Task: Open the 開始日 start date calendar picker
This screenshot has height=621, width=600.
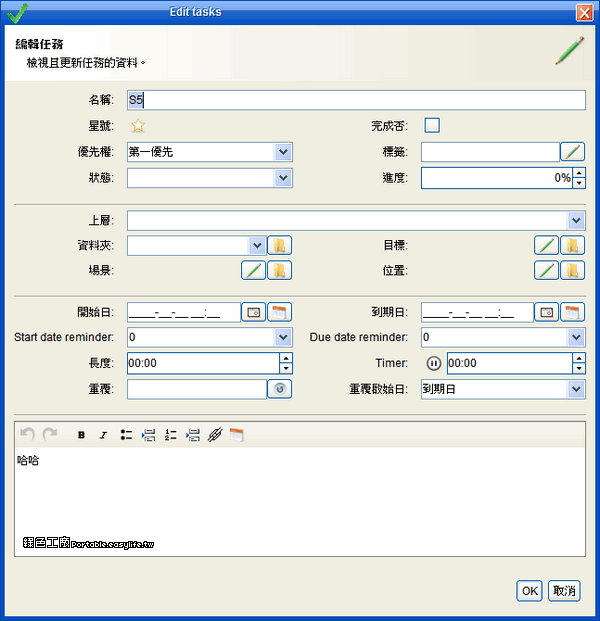Action: point(280,312)
